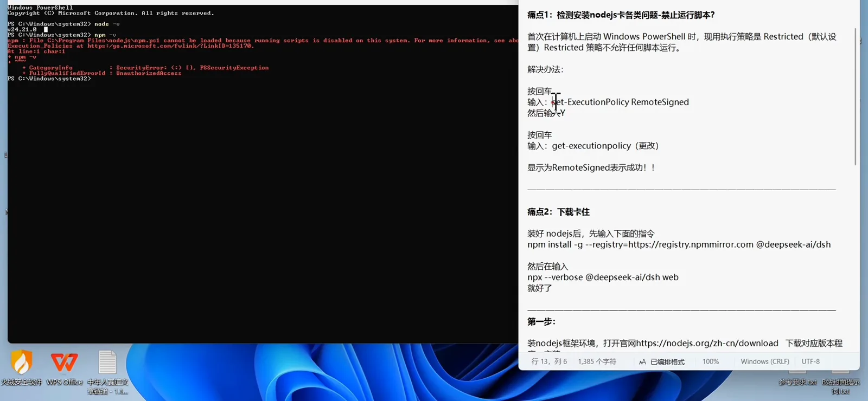Click the 行 13, 列 6 cursor position

[x=549, y=361]
